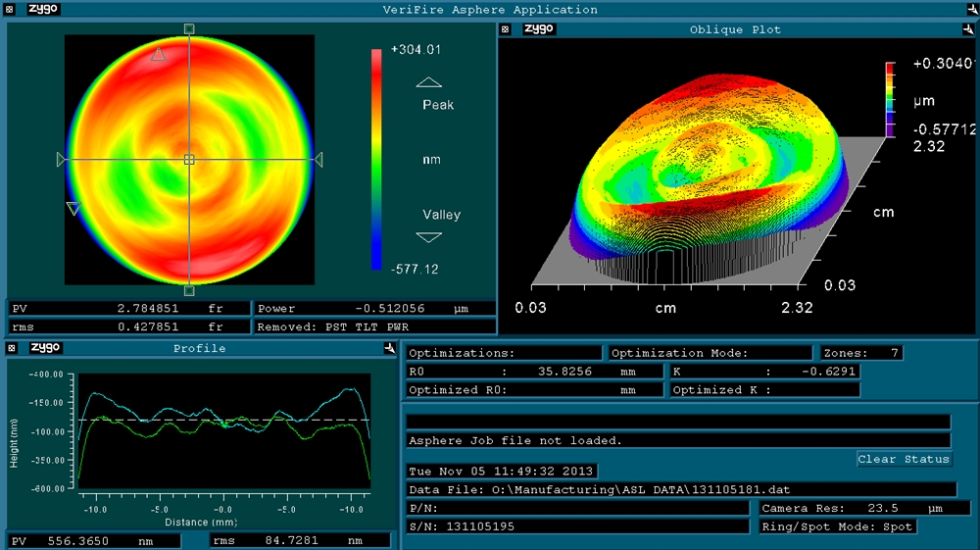The height and width of the screenshot is (550, 980).
Task: Click the Oblique Plot color legend bar
Action: tap(890, 99)
